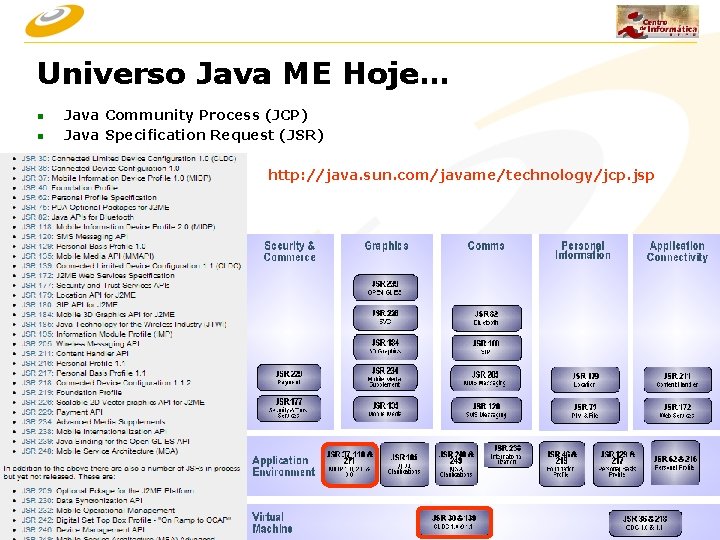Open JSR 120 SMS Messaging API list link
The image size is (720, 540).
pyautogui.click(x=74, y=236)
